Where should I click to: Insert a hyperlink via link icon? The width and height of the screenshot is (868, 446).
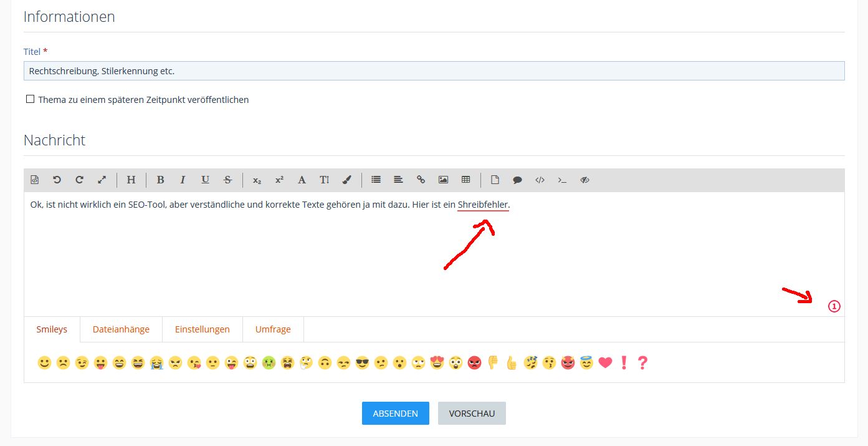tap(421, 180)
